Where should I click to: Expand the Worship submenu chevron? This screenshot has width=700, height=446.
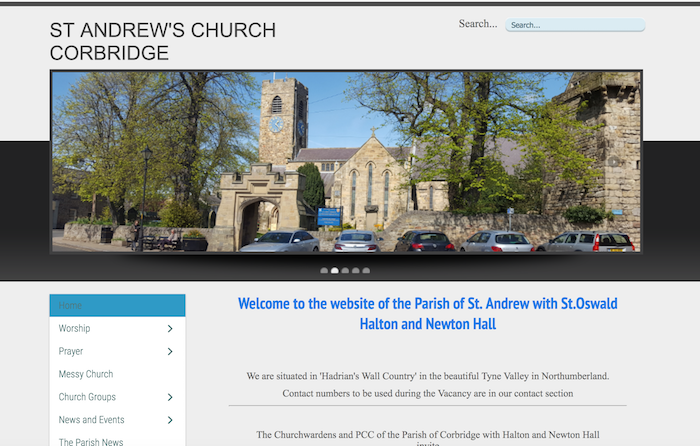[170, 329]
